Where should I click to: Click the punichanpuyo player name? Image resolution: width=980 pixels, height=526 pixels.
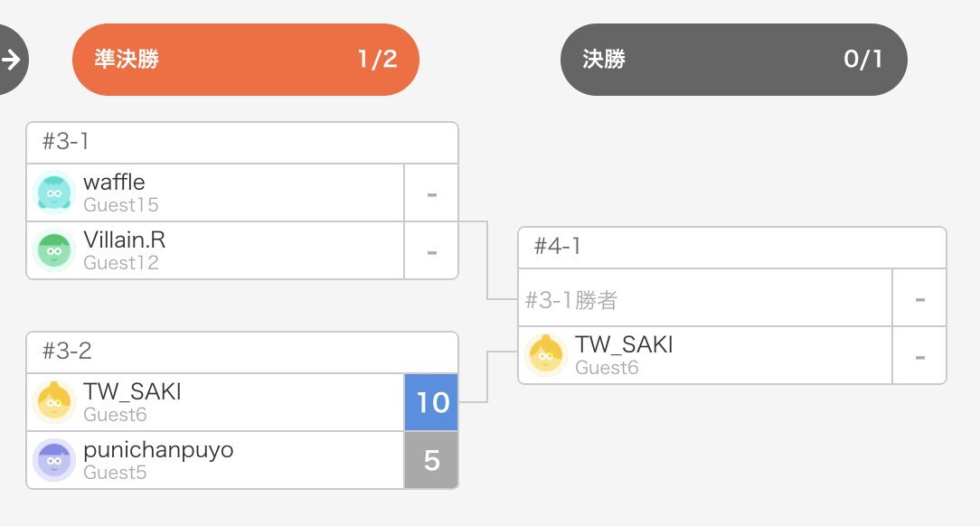pyautogui.click(x=158, y=450)
